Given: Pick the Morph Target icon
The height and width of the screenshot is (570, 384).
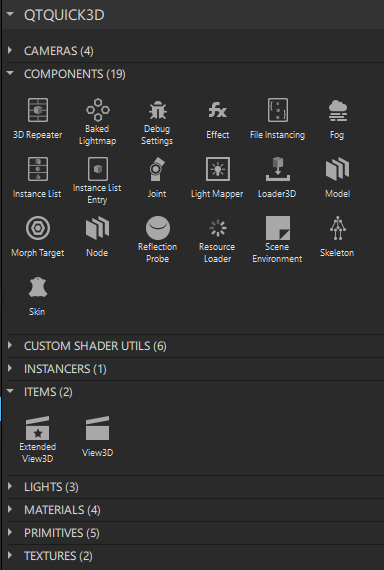Looking at the screenshot, I should (38, 228).
